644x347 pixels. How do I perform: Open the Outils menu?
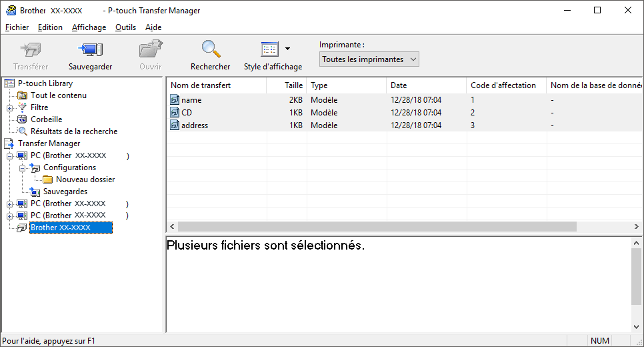coord(125,27)
